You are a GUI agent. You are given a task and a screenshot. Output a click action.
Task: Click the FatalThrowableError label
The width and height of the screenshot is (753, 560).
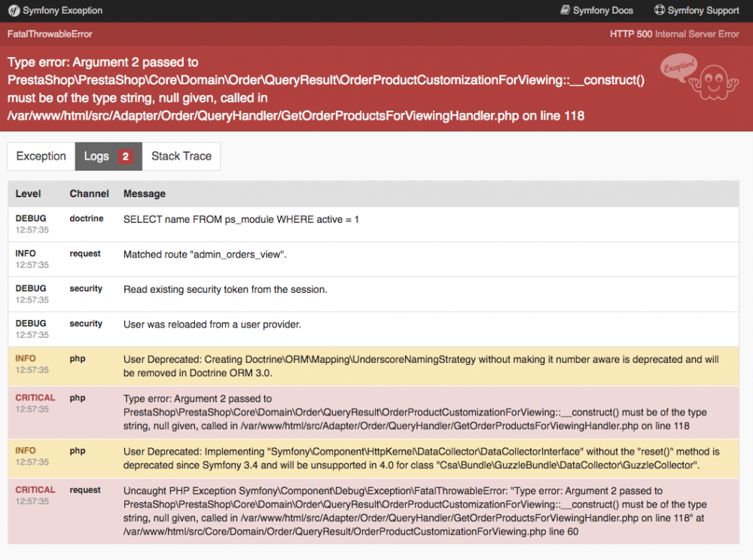[x=50, y=34]
